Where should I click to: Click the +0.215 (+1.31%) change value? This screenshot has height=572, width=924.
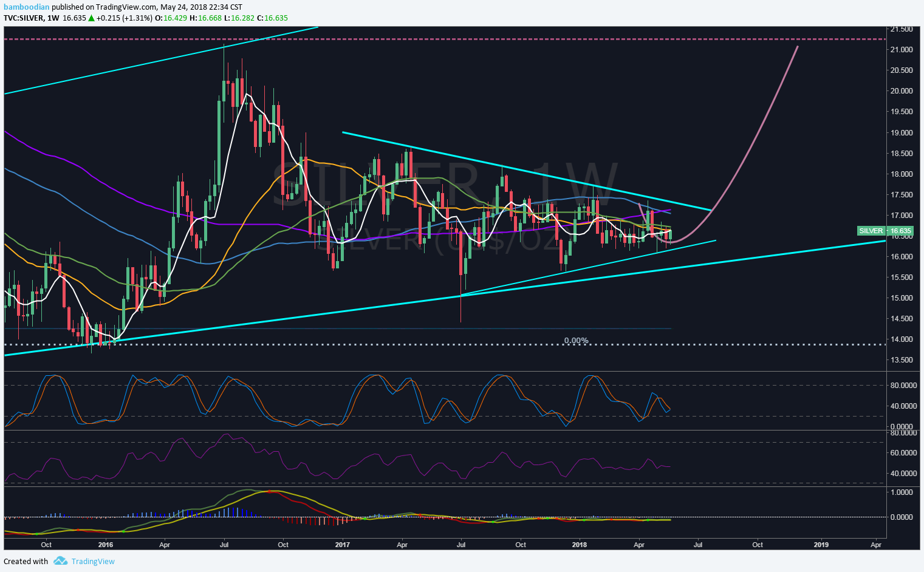(x=125, y=18)
